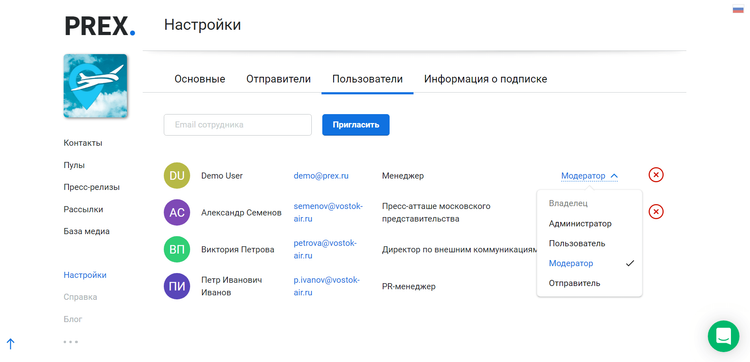Open the airline company avatar image
Screen dimensions: 750x362
[95, 86]
